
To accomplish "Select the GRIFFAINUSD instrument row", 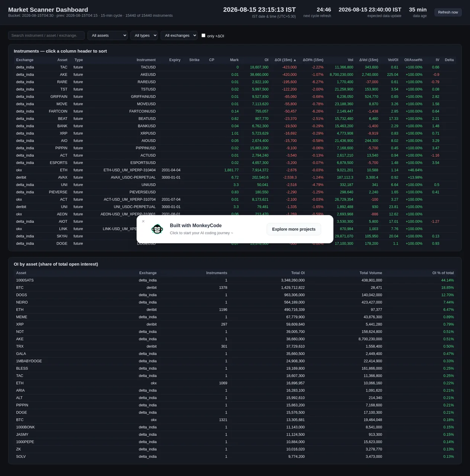I will click(235, 97).
